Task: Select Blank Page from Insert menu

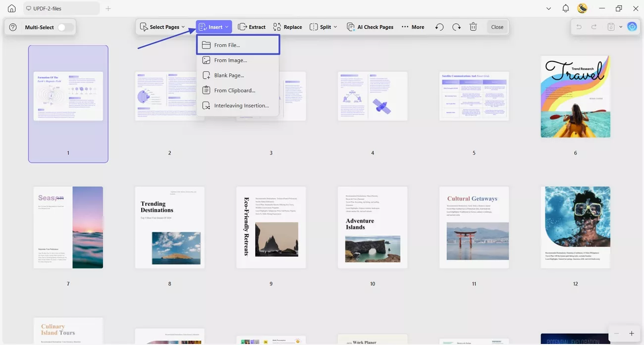Action: click(229, 75)
